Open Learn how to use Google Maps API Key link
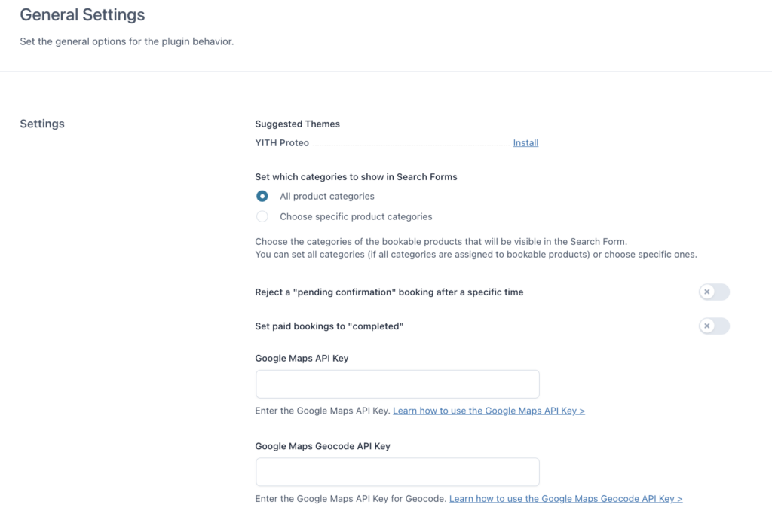The image size is (772, 532). [x=489, y=411]
